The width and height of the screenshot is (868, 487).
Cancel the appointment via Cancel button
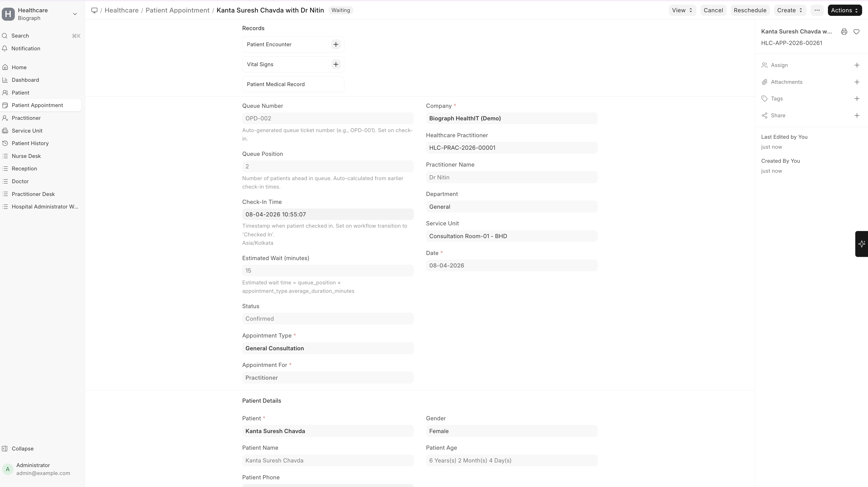coord(713,10)
